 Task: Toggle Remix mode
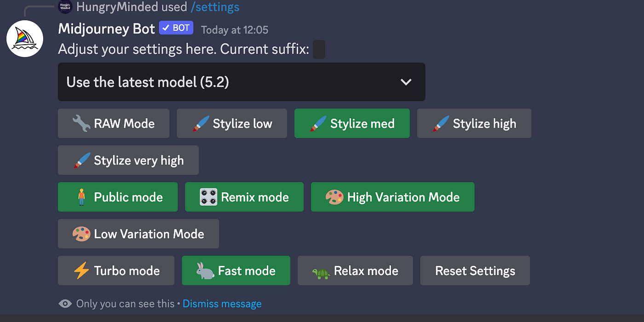tap(244, 197)
